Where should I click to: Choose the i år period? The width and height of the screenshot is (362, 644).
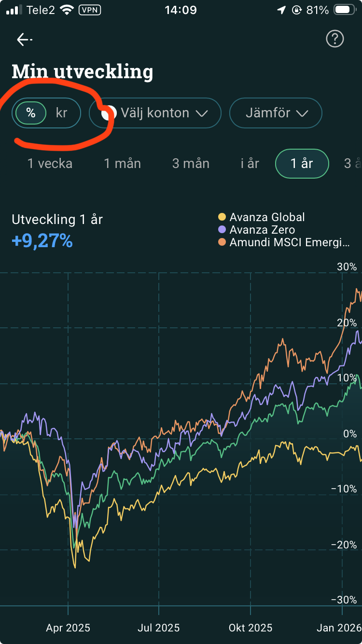pyautogui.click(x=250, y=164)
